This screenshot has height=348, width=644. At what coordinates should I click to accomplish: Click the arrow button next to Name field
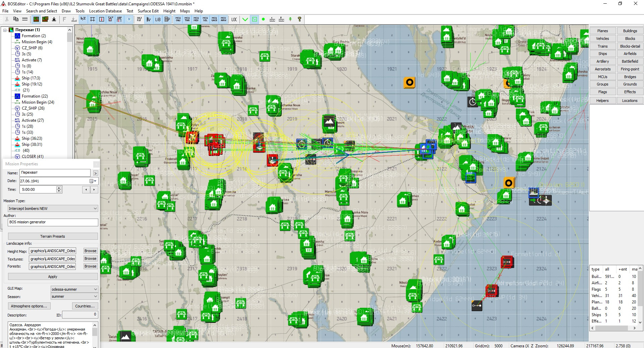tap(96, 173)
